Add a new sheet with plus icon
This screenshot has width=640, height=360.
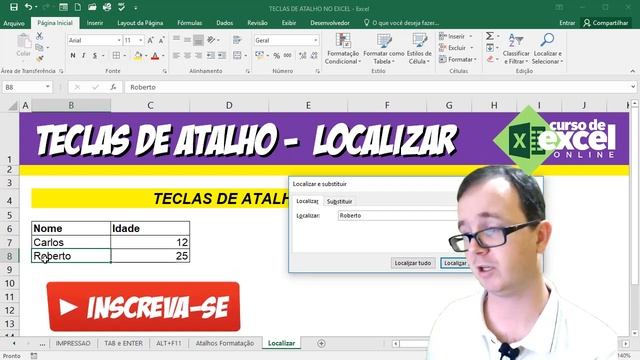click(x=321, y=344)
